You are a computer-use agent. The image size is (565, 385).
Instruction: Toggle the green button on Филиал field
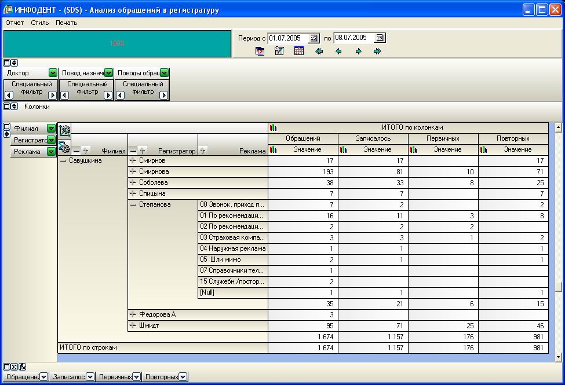click(x=52, y=128)
